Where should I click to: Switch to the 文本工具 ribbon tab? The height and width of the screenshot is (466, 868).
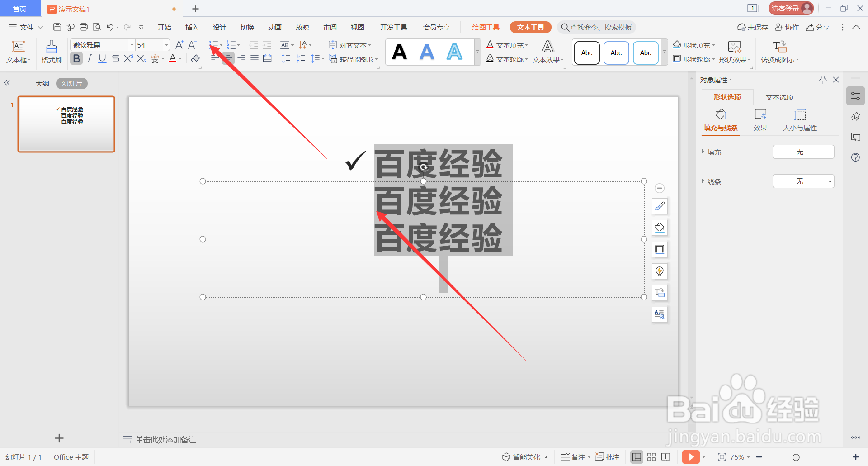[x=530, y=27]
